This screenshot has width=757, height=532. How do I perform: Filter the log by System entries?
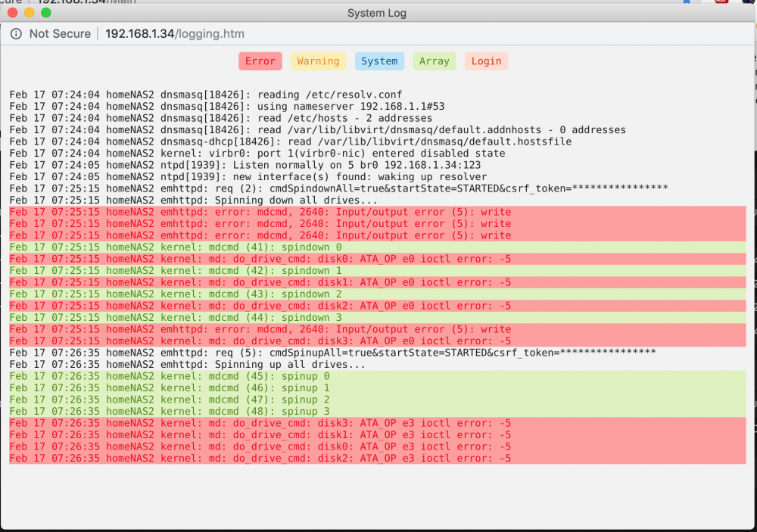379,61
